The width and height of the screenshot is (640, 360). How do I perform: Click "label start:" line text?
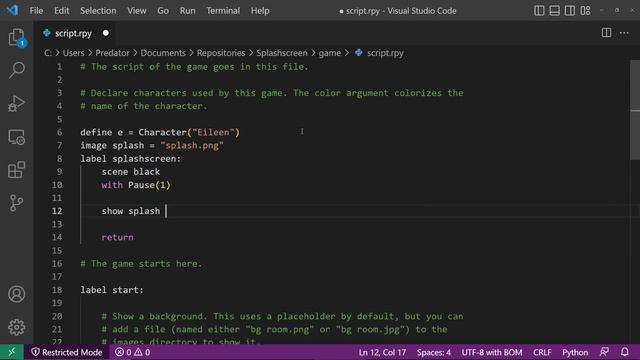coord(112,290)
